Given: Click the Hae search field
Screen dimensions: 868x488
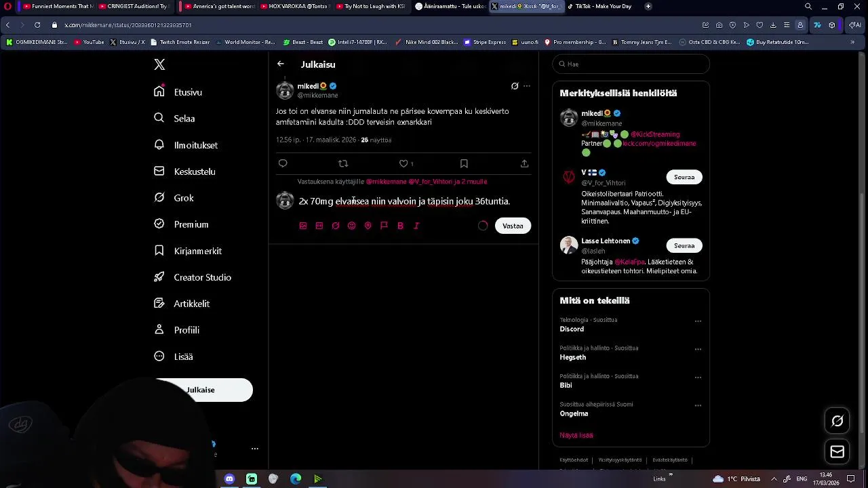Looking at the screenshot, I should pyautogui.click(x=631, y=64).
